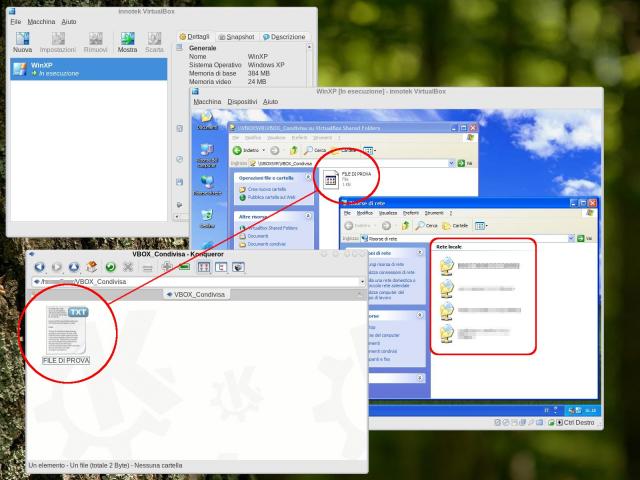640x480 pixels.
Task: Open Risorse di rete XP desktop icon
Action: (x=207, y=186)
